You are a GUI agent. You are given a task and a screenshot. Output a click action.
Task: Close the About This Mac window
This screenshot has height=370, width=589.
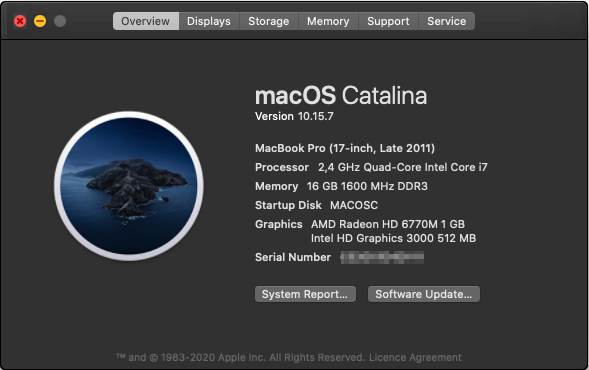[x=20, y=21]
